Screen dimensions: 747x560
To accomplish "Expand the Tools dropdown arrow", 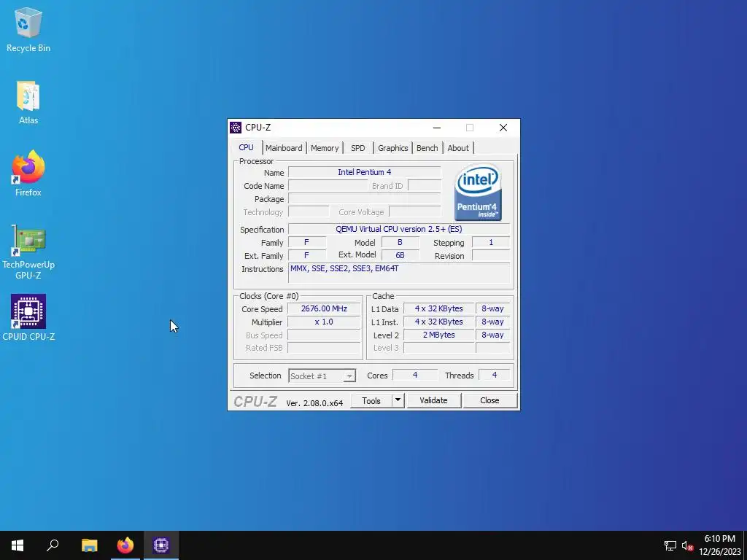I will pos(398,401).
